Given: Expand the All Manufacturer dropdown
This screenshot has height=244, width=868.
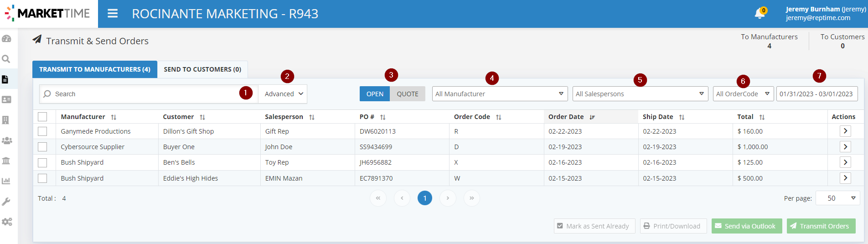Looking at the screenshot, I should tap(500, 94).
